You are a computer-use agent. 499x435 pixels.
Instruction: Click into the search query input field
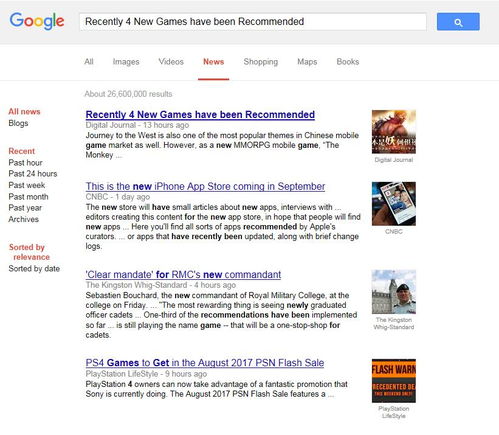253,22
